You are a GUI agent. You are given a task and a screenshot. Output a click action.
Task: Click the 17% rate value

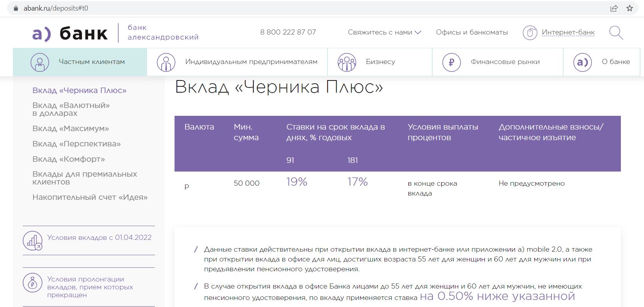(358, 182)
